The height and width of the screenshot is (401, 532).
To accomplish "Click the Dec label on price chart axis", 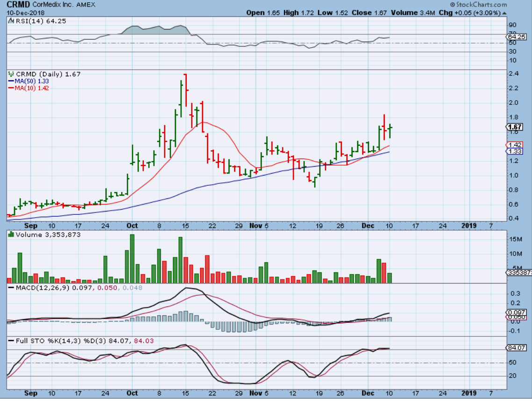I will (x=368, y=226).
